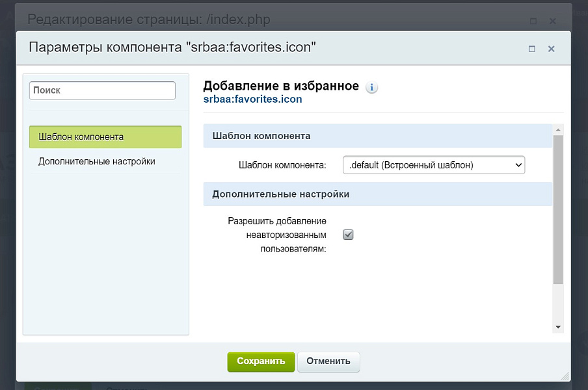Save the component settings with "Сохранить"
The image size is (588, 390).
click(x=261, y=362)
